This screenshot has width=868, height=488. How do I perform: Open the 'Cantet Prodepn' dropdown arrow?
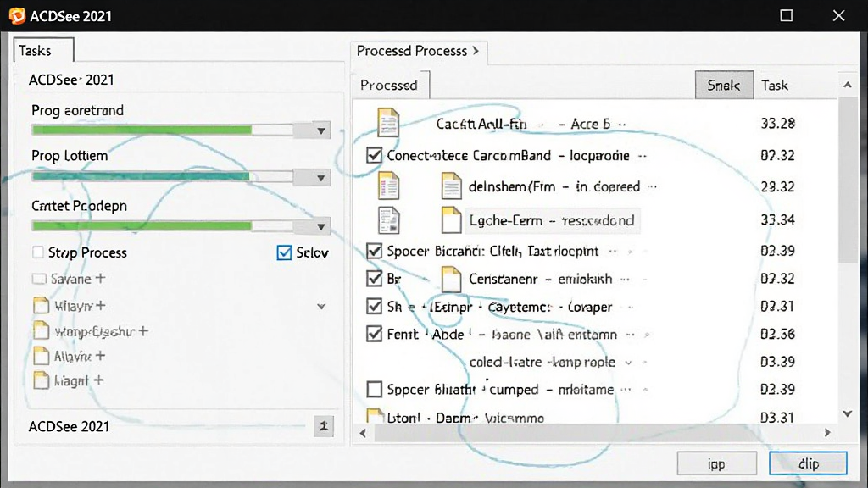(320, 226)
